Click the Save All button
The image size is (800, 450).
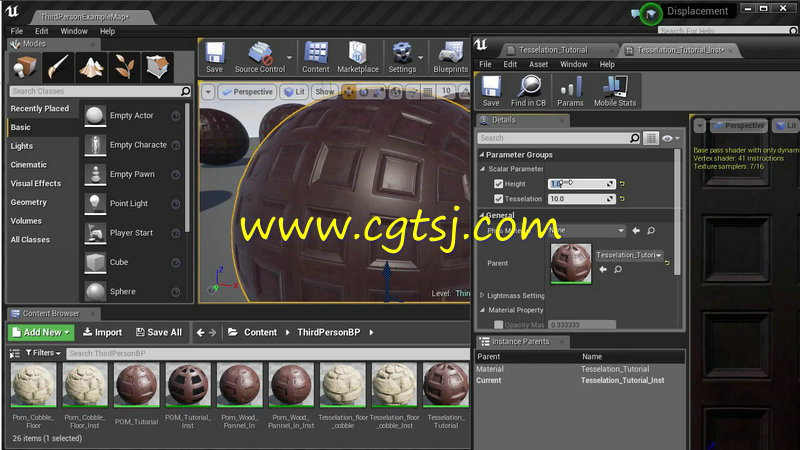click(x=159, y=333)
